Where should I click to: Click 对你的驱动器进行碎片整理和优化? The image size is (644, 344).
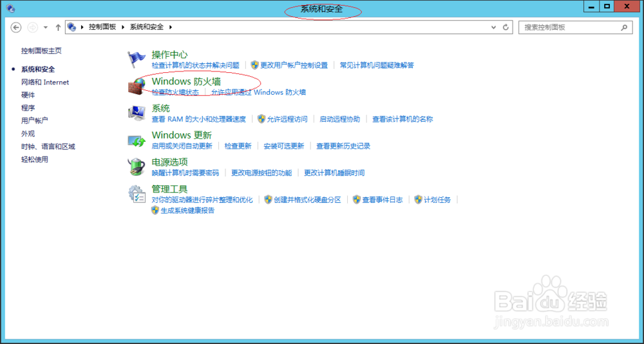point(202,200)
